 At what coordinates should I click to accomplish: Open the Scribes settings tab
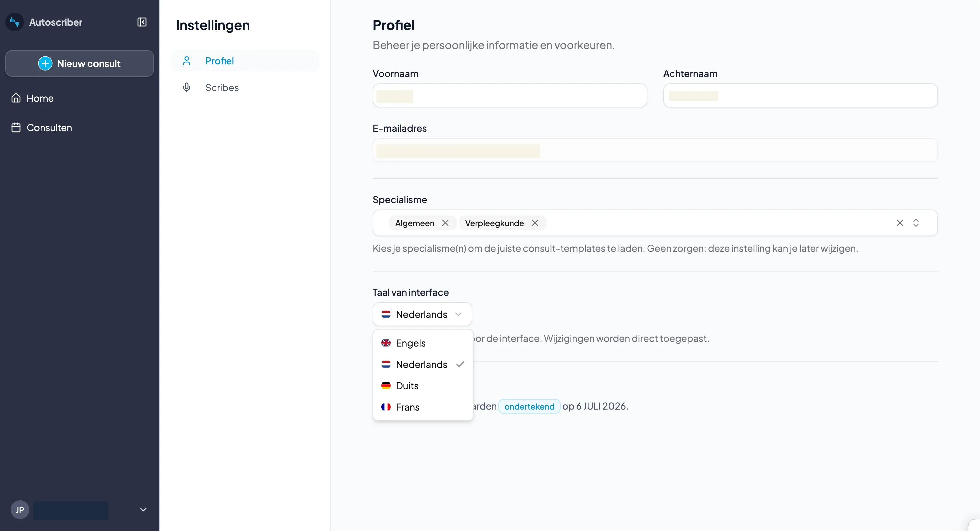[245, 87]
